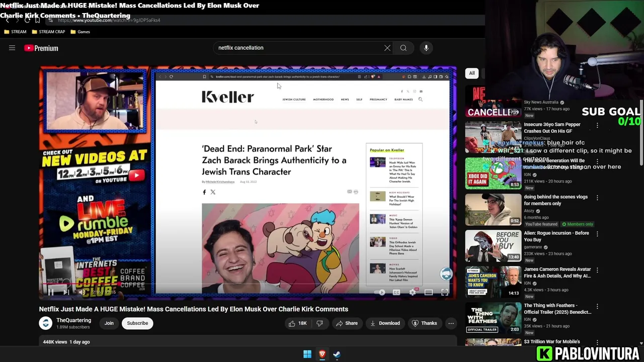Open Steam from the taskbar
Screen dimensions: 644x362
point(337,354)
